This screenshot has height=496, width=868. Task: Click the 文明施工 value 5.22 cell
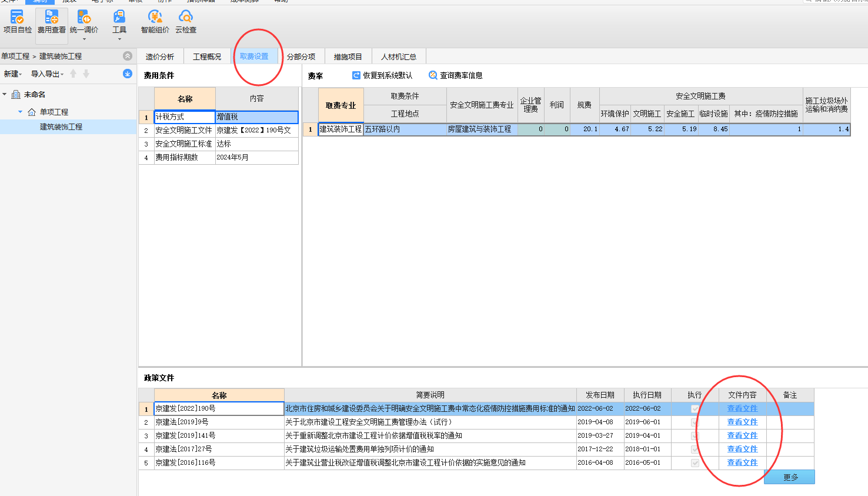click(648, 129)
